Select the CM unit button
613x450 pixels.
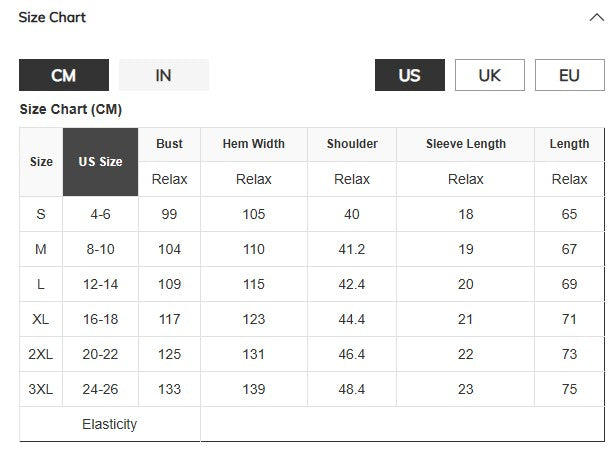coord(64,75)
